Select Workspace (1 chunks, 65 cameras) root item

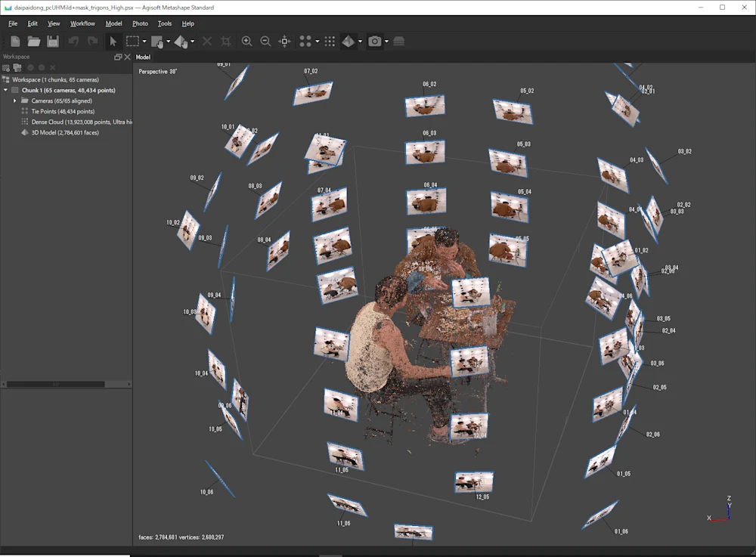(x=55, y=79)
